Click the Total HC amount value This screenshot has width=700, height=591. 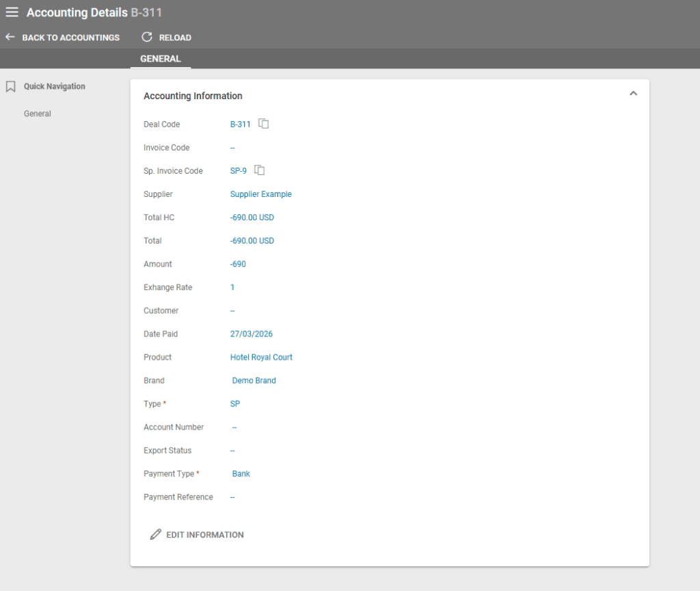pos(252,218)
